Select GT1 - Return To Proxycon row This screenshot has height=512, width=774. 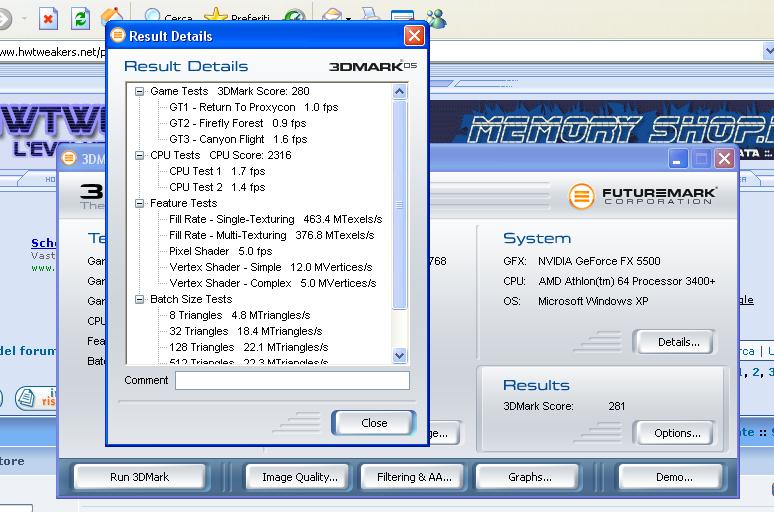tap(254, 107)
